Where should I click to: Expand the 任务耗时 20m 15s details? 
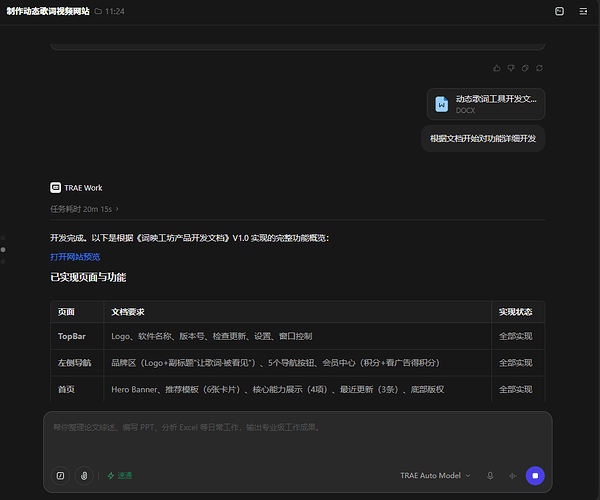coord(84,209)
